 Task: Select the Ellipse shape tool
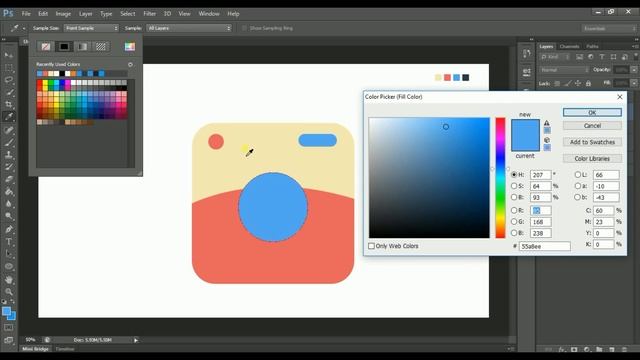point(9,267)
